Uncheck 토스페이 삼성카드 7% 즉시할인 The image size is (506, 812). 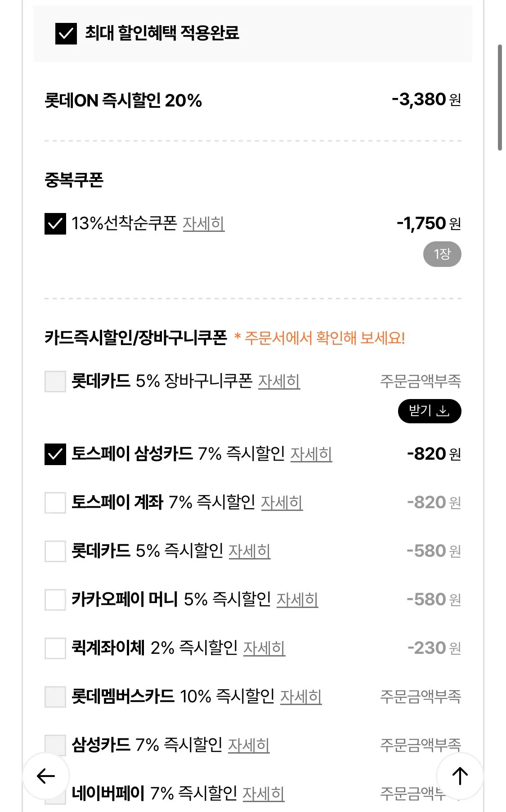(55, 454)
